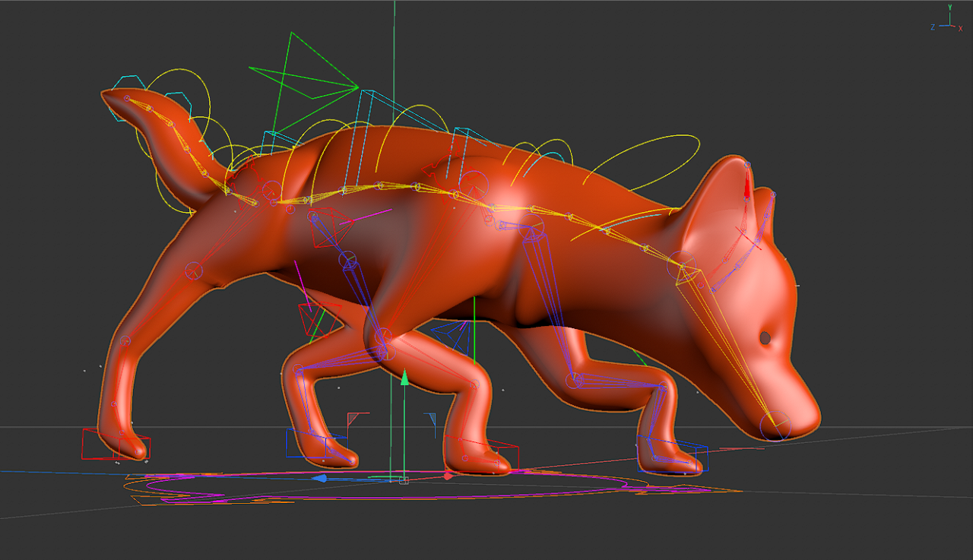Click the dog's eye on the head
The image size is (973, 560).
pos(765,337)
